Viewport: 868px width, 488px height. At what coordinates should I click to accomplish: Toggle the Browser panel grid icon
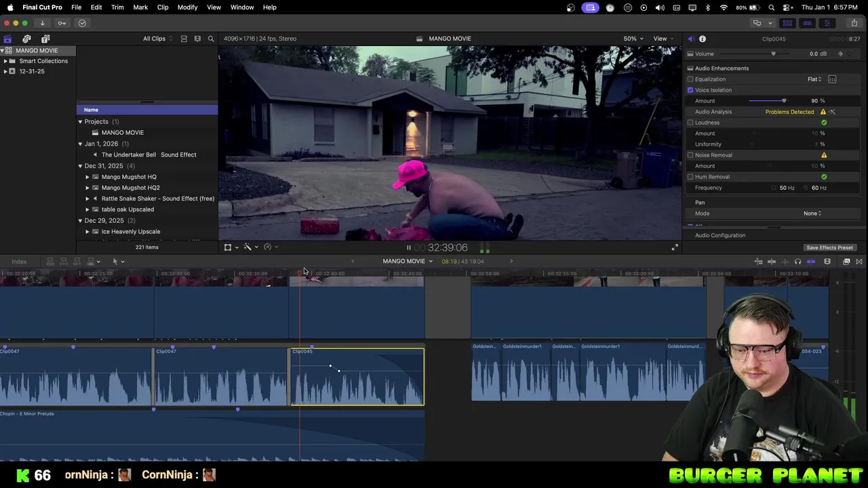coord(787,23)
